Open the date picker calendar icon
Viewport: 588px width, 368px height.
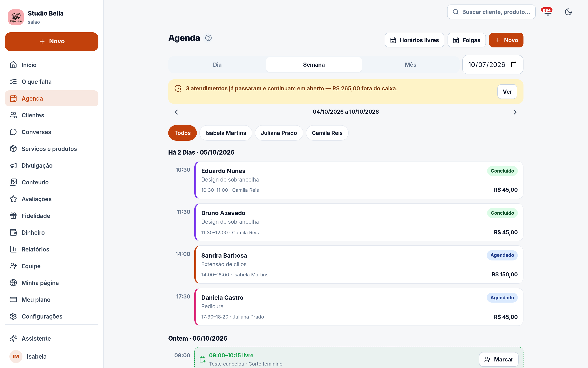[x=514, y=64]
